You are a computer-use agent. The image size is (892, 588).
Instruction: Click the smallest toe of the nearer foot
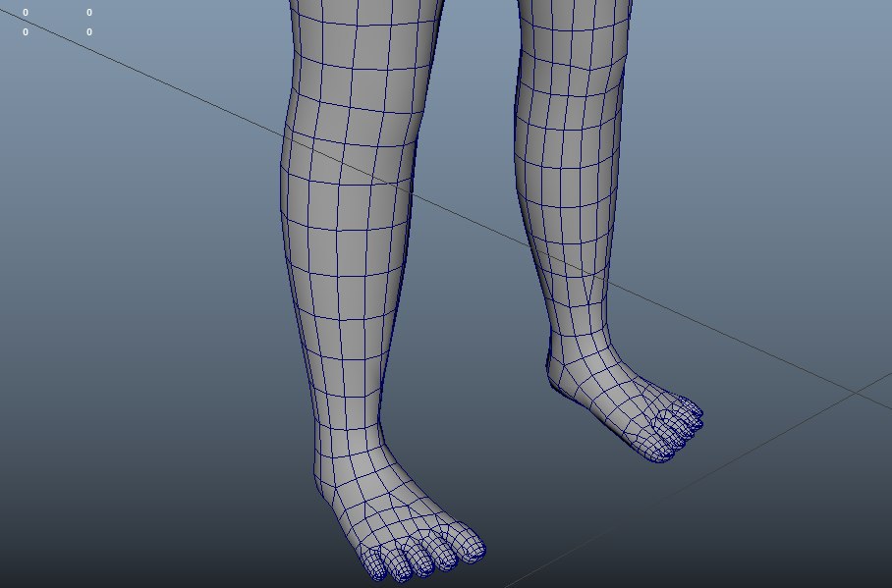tap(373, 564)
